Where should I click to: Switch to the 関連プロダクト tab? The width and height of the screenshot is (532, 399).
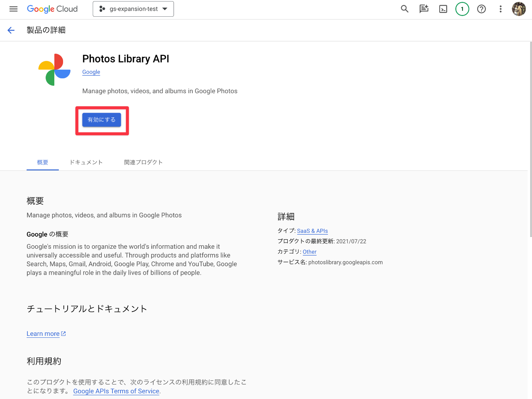tap(143, 162)
